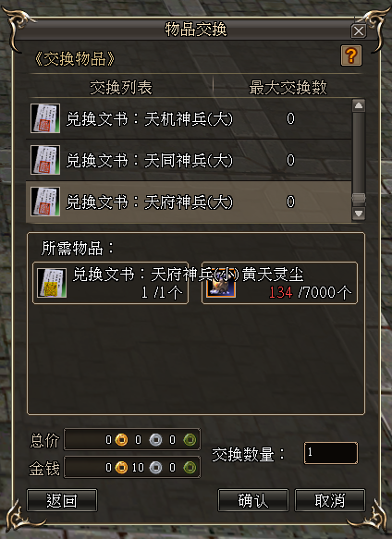Click the gold coin icon in 总价 row
392x539 pixels.
pos(121,440)
